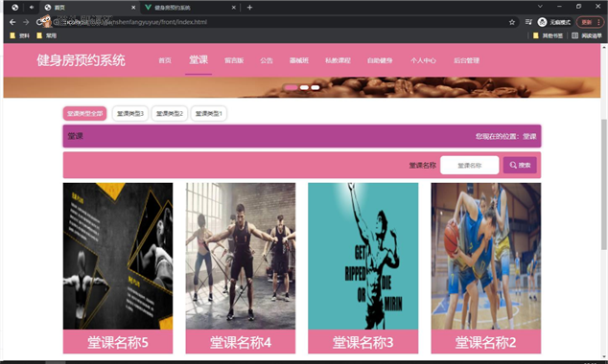608x364 pixels.
Task: Click the page vertical scrollbar thumb
Action: coord(604,184)
